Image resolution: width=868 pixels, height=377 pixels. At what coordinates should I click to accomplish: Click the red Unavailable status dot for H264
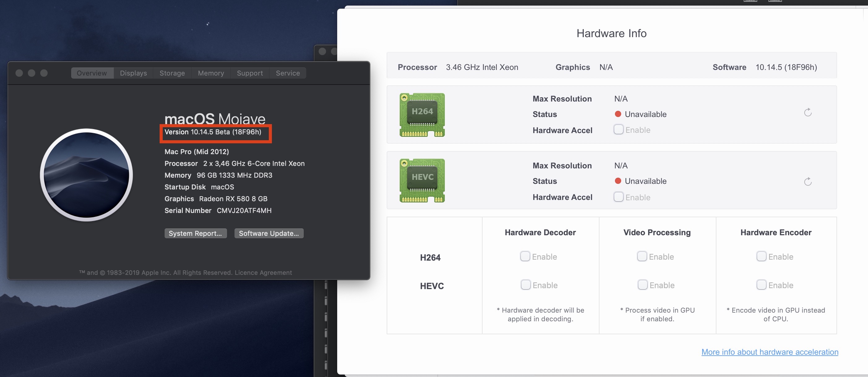click(618, 114)
